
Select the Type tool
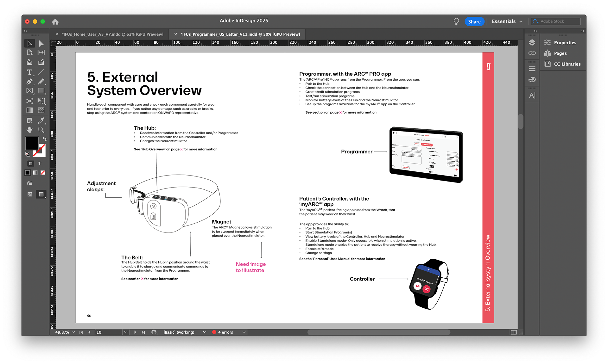pos(30,72)
